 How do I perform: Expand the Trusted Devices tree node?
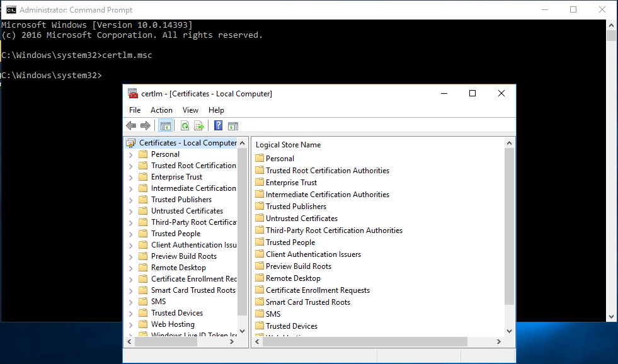[131, 314]
